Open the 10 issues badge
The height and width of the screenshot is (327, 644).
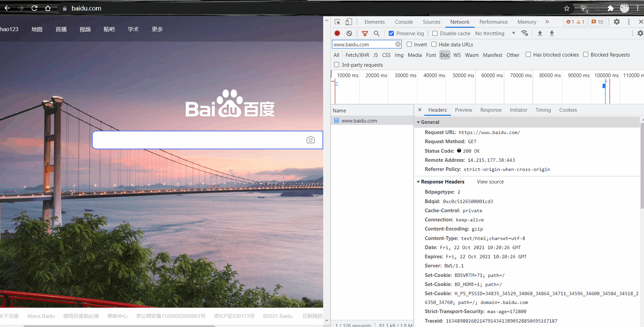click(x=597, y=22)
